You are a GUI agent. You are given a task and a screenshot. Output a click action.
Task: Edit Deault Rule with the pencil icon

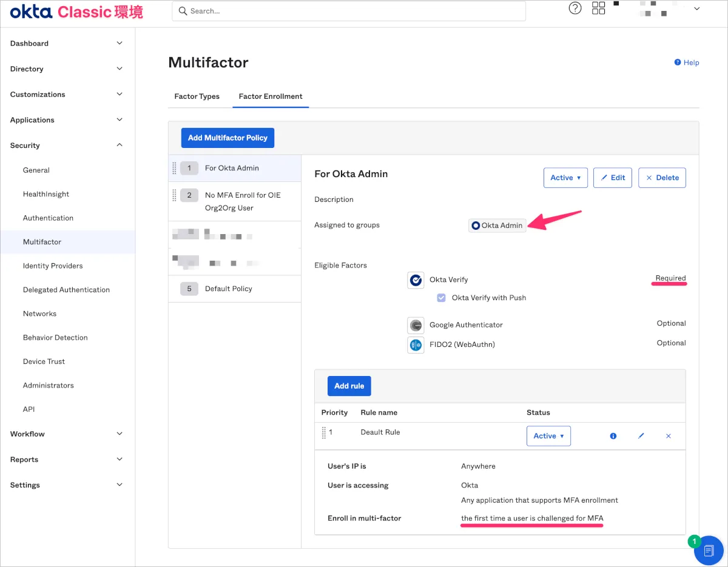641,436
